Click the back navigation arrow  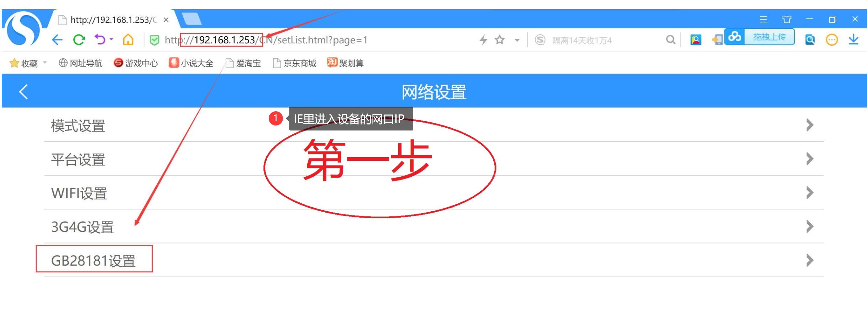(x=57, y=39)
